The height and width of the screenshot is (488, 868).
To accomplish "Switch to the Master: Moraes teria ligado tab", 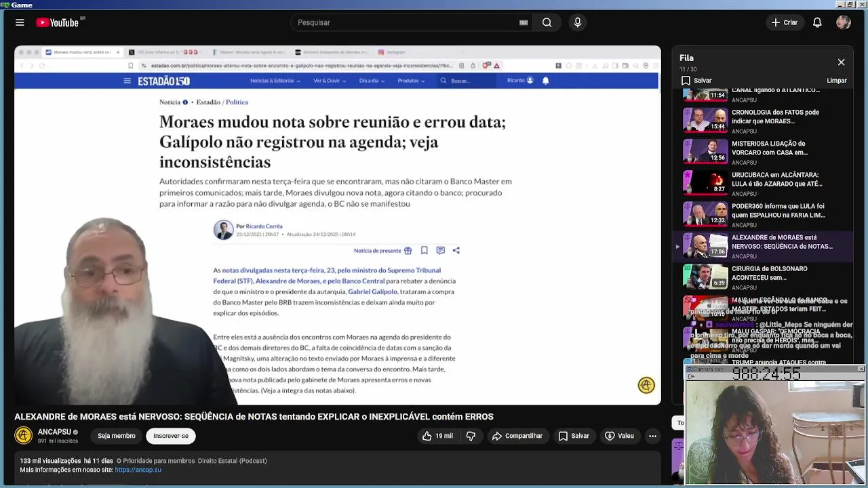I will (x=249, y=52).
